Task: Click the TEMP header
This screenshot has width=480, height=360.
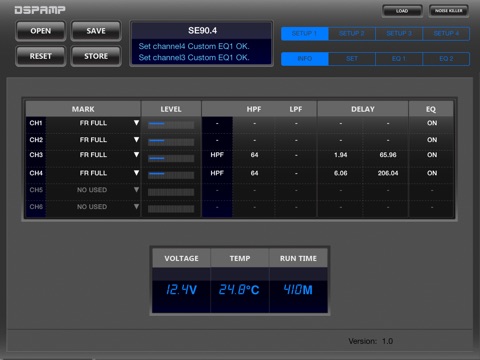Action: pos(240,258)
